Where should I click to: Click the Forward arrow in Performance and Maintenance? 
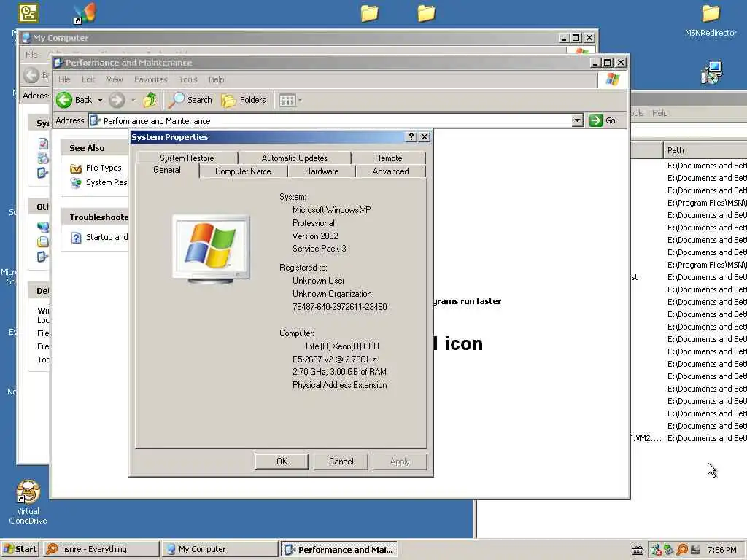coord(116,100)
